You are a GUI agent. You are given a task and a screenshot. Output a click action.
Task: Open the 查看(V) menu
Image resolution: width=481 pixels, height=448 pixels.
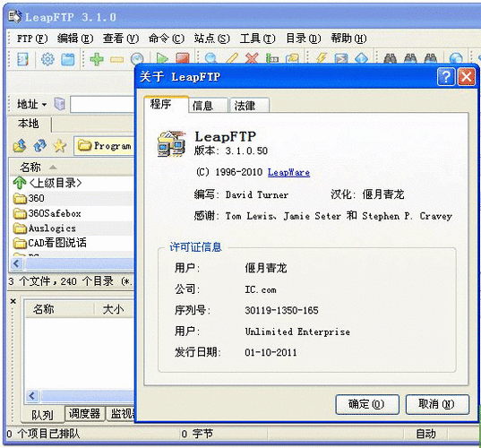[x=121, y=39]
